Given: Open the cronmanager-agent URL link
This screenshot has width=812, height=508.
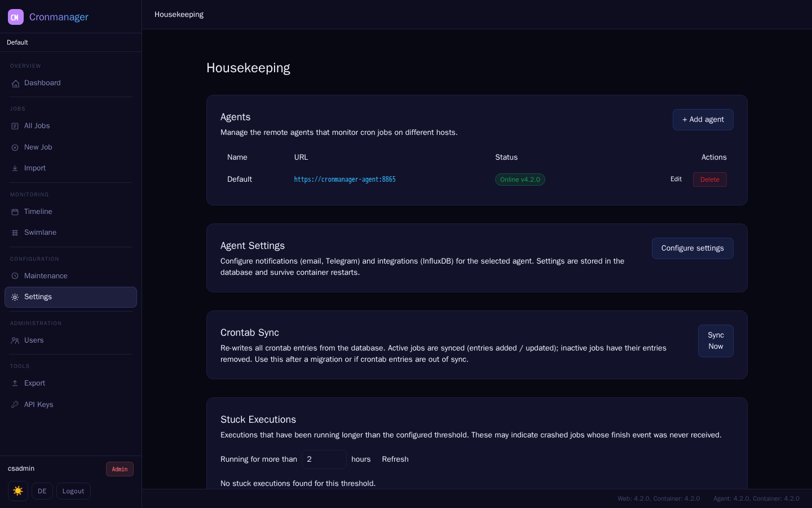Looking at the screenshot, I should [345, 179].
